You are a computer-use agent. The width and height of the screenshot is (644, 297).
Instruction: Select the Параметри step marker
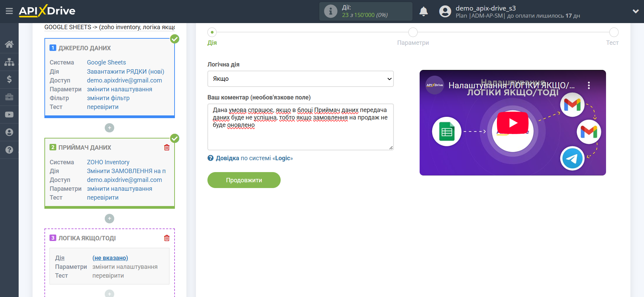pos(413,33)
